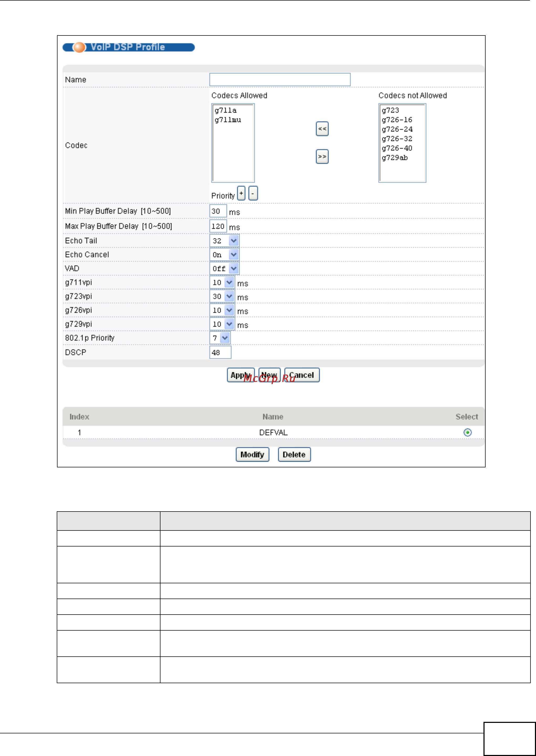Select g729ab in Codecs not Allowed list
Screen dimensions: 536x756
[x=395, y=158]
